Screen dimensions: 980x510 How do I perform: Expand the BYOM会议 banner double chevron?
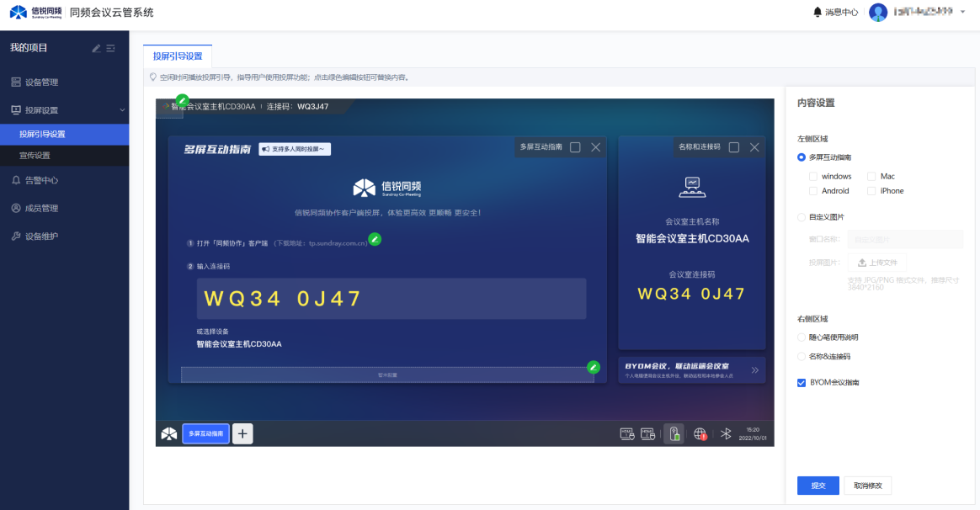[x=755, y=370]
